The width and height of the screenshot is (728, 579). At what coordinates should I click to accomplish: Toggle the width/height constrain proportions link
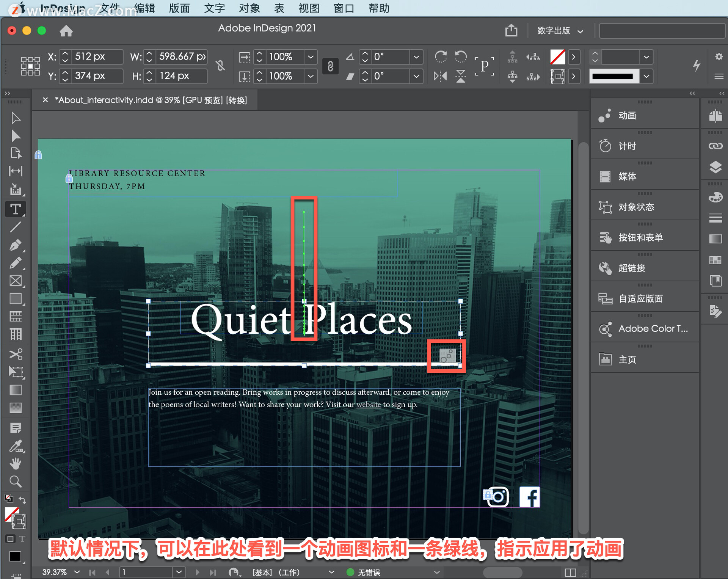tap(220, 66)
